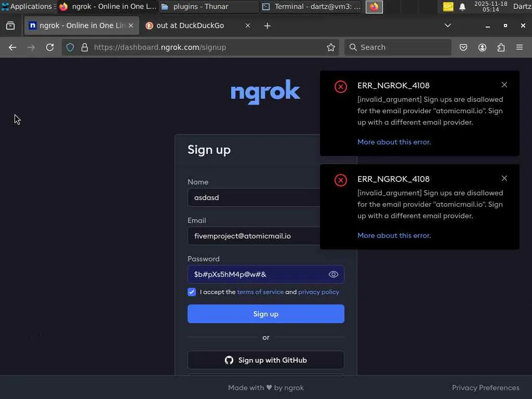Click the site security padlock icon
The width and height of the screenshot is (532, 399).
pos(85,47)
